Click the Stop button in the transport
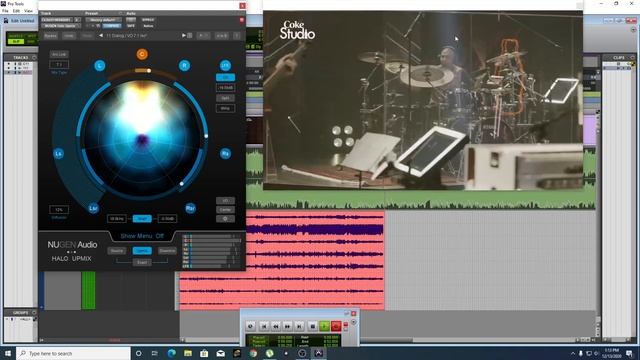The image size is (640, 360). (312, 326)
